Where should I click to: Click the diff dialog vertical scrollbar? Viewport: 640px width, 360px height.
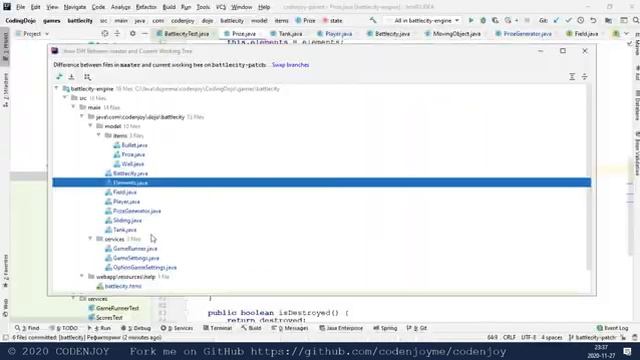[x=589, y=177]
